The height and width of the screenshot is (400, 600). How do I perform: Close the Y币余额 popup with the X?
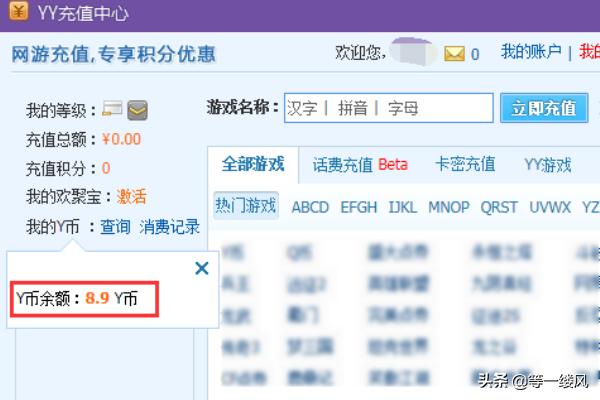202,268
